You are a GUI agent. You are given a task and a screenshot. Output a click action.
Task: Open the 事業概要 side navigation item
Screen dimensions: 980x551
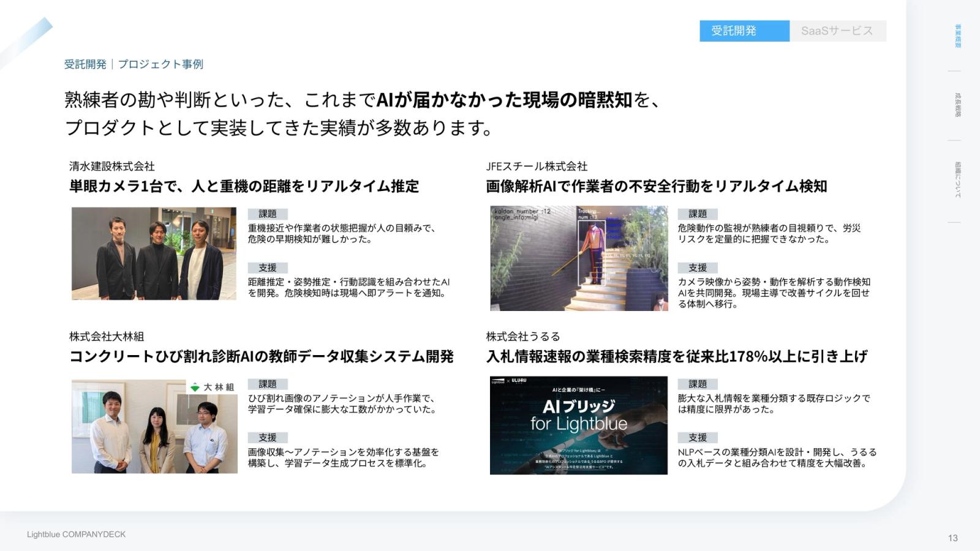[x=958, y=36]
